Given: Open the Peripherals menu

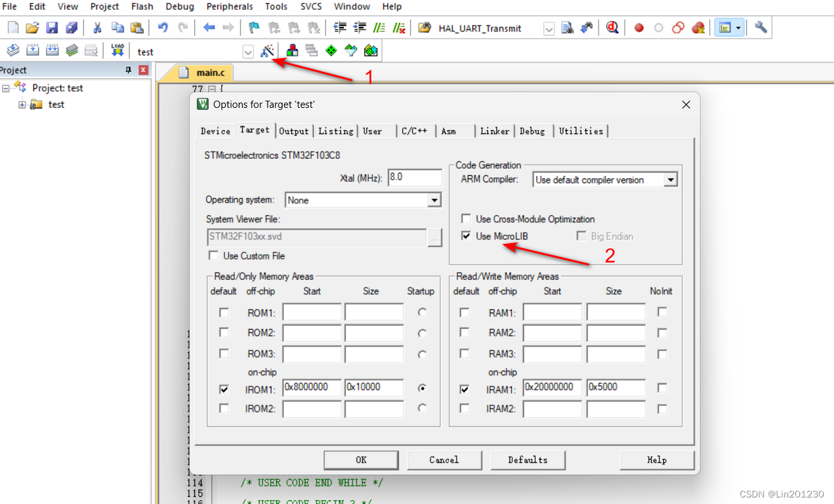Looking at the screenshot, I should 230,7.
